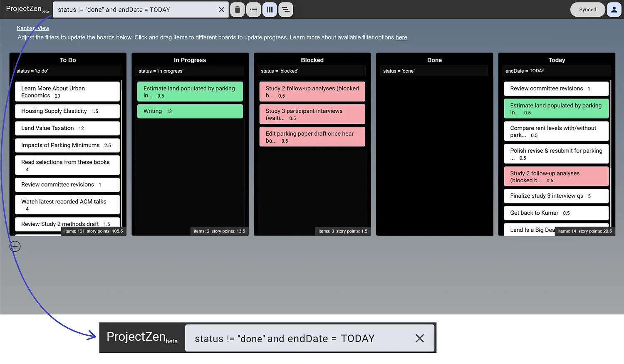Screen dimensions: 624x364
Task: Open the 'here' filter options link
Action: pyautogui.click(x=401, y=37)
